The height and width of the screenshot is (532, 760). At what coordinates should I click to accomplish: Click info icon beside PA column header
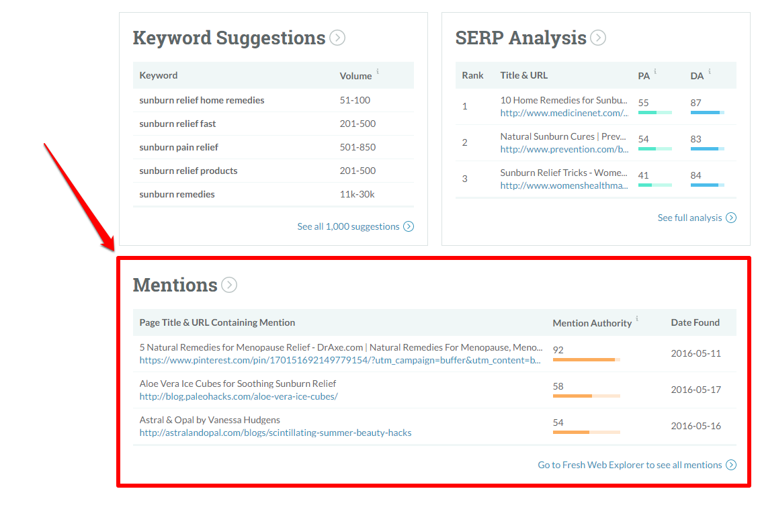point(655,71)
